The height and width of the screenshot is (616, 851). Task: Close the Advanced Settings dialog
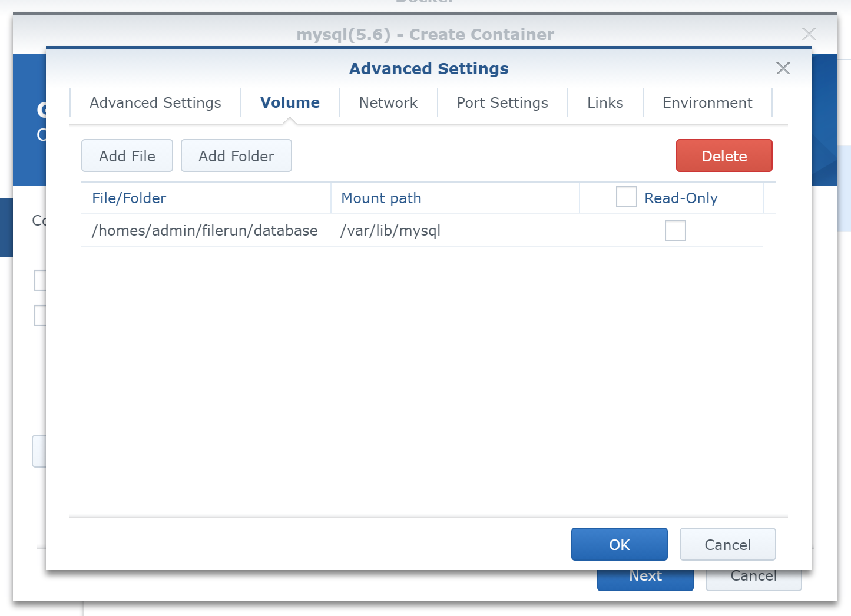[783, 68]
